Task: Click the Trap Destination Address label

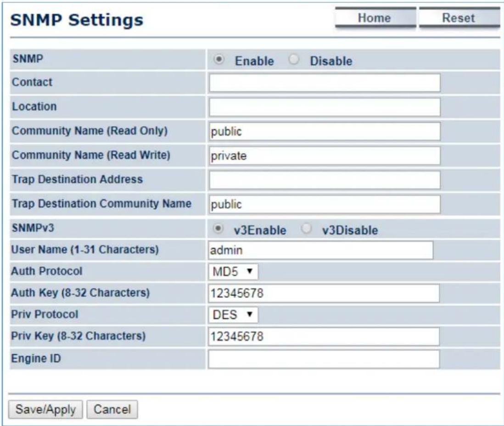Action: 77,179
